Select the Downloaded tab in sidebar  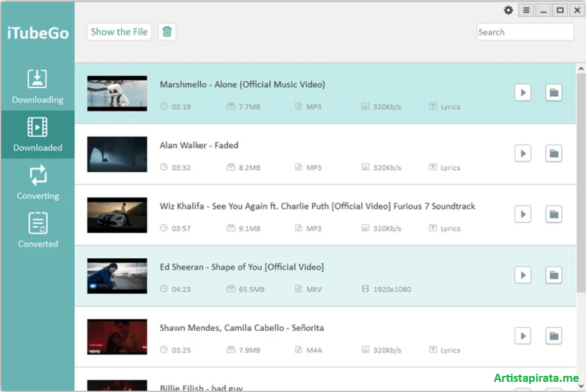click(38, 134)
